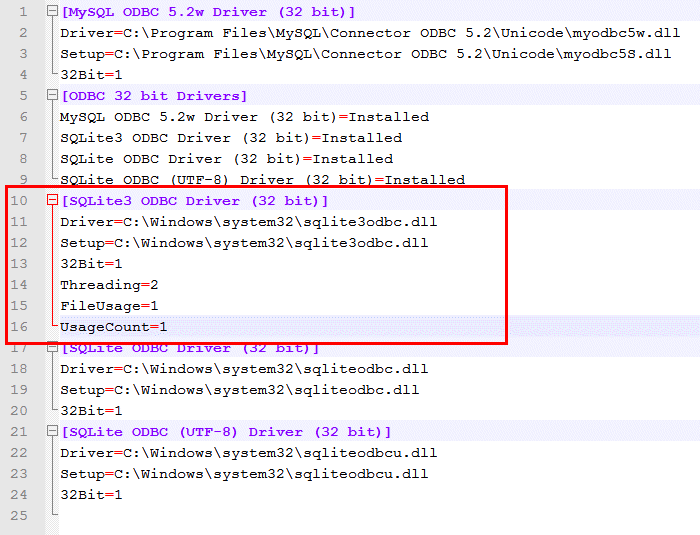The height and width of the screenshot is (535, 700).
Task: Place cursor on empty line 25
Action: (379, 516)
